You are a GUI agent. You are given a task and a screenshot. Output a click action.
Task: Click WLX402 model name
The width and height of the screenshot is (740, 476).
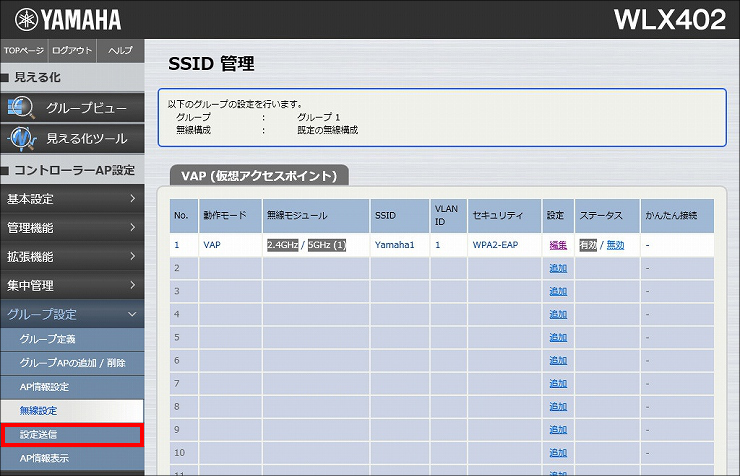point(670,20)
